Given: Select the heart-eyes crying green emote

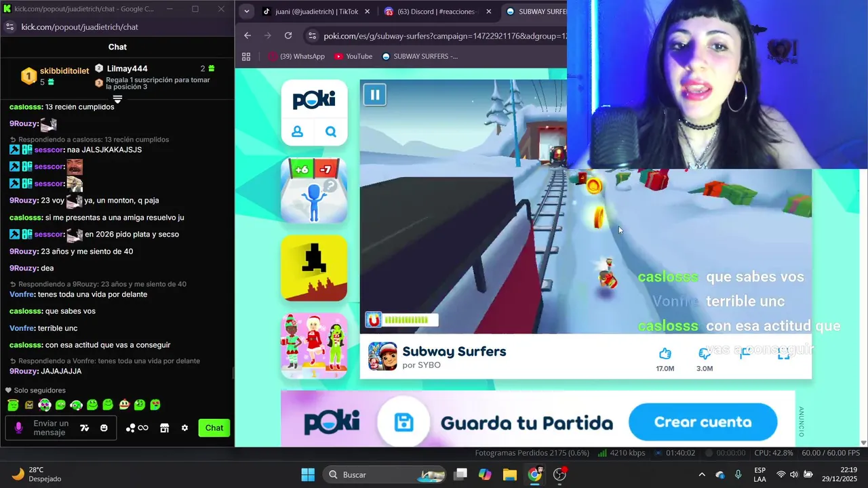Looking at the screenshot, I should point(155,405).
